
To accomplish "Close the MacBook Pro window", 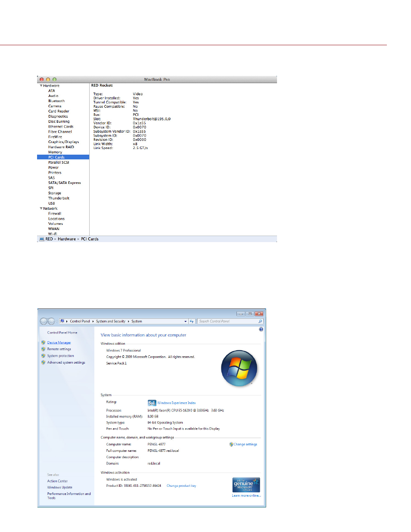I will coord(42,80).
